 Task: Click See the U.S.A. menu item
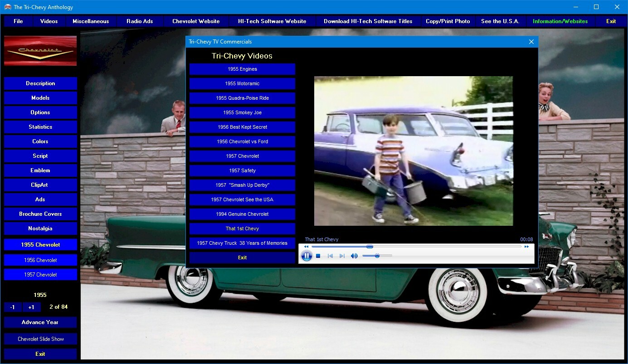point(500,21)
